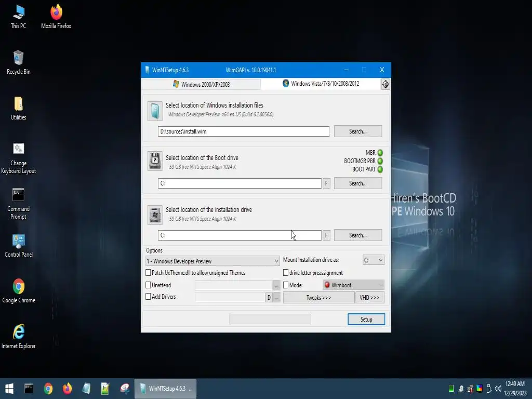The width and height of the screenshot is (532, 399).
Task: Open Internet Explorer desktop shortcut
Action: [x=18, y=337]
